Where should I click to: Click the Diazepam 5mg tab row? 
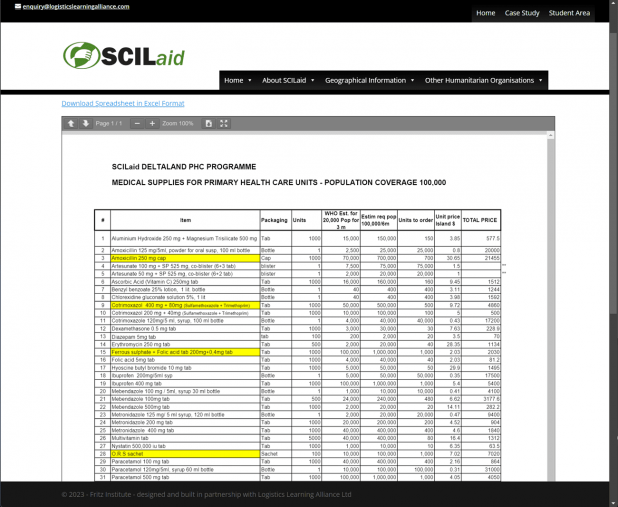298,336
